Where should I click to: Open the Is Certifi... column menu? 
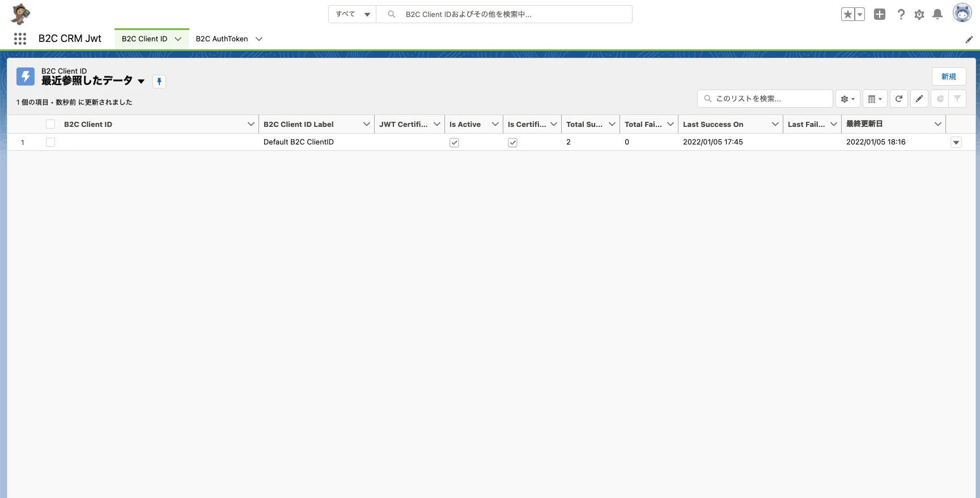[554, 124]
